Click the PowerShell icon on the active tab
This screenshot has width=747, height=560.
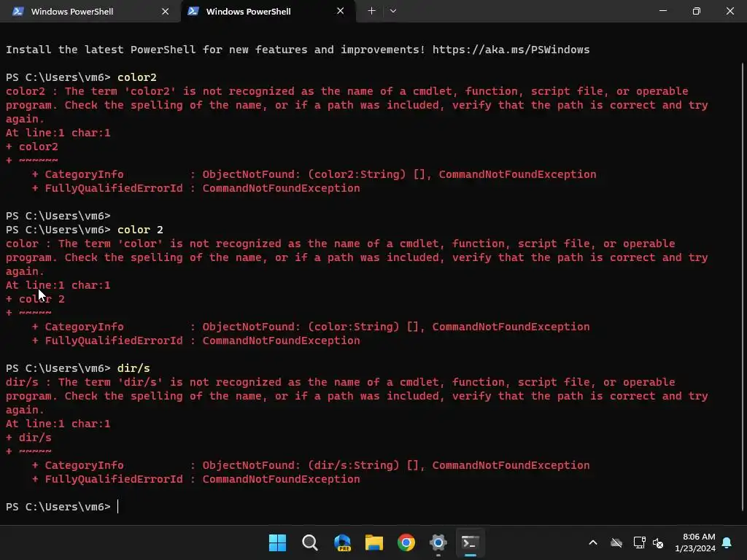coord(193,11)
